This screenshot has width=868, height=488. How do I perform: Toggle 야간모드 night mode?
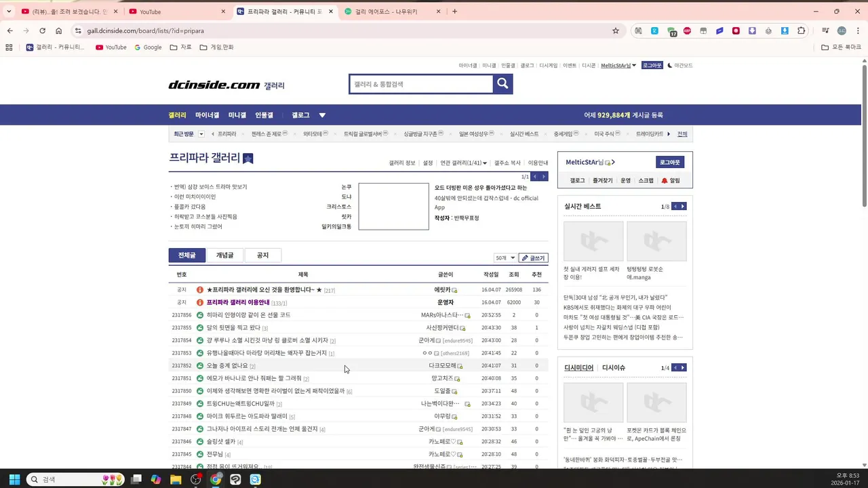click(x=680, y=66)
